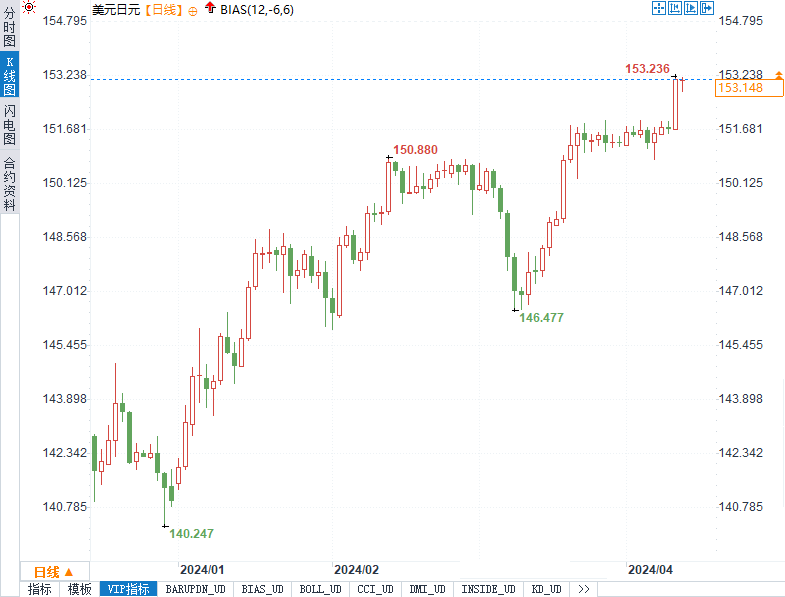The image size is (785, 597).
Task: Open the 指标 bottom tab
Action: click(40, 589)
